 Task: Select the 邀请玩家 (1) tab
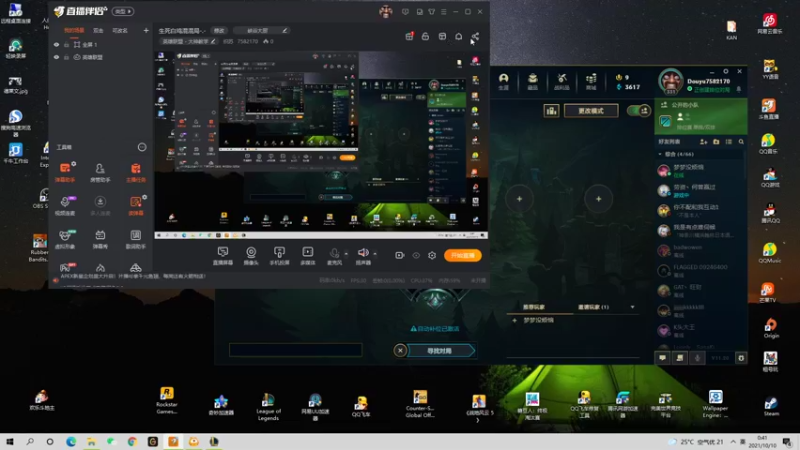coord(593,307)
